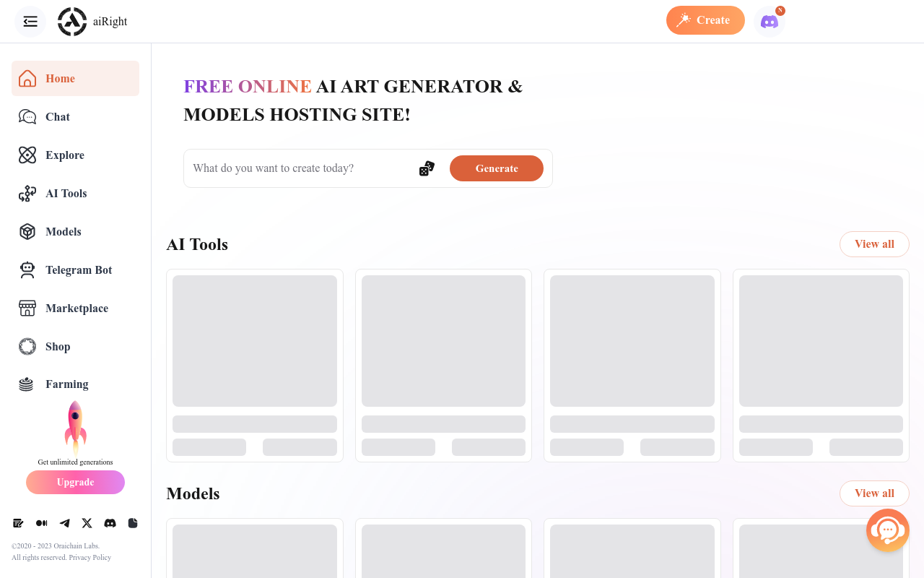This screenshot has width=924, height=578.
Task: Click the rocket illustration above Upgrade
Action: coord(75,428)
